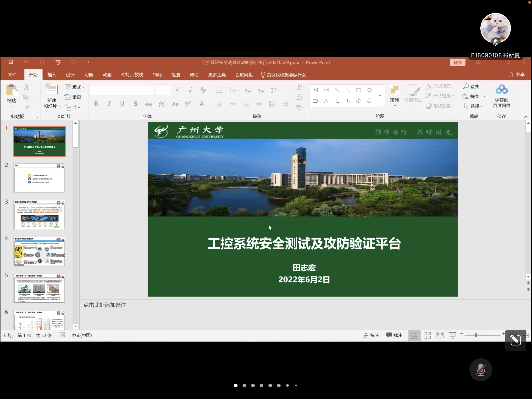Open the Arrange 排列 menu
This screenshot has height=399, width=532.
(x=394, y=95)
